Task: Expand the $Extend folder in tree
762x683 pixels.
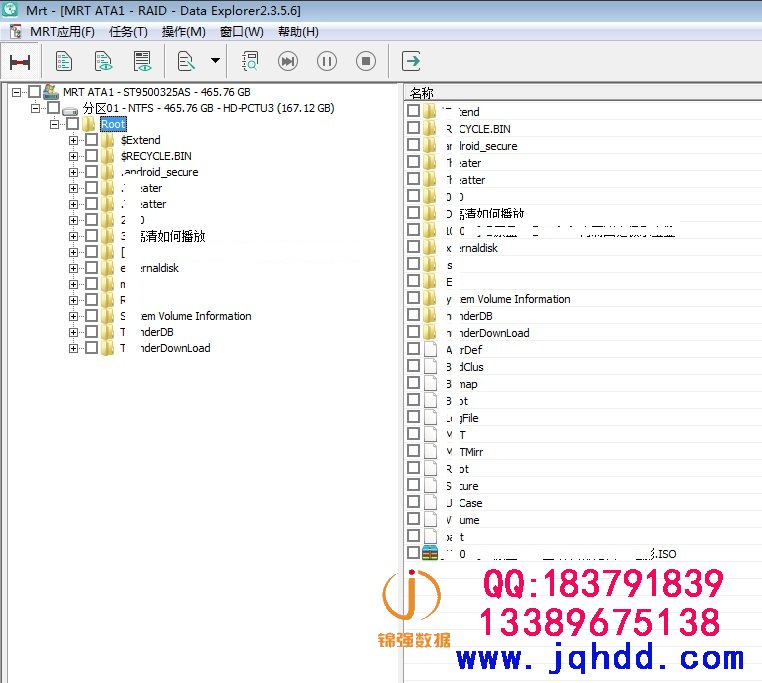Action: (73, 140)
